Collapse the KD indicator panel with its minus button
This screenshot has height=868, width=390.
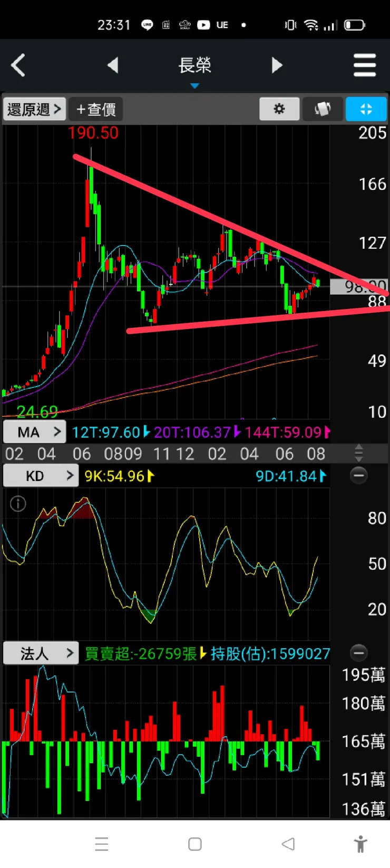pyautogui.click(x=359, y=476)
